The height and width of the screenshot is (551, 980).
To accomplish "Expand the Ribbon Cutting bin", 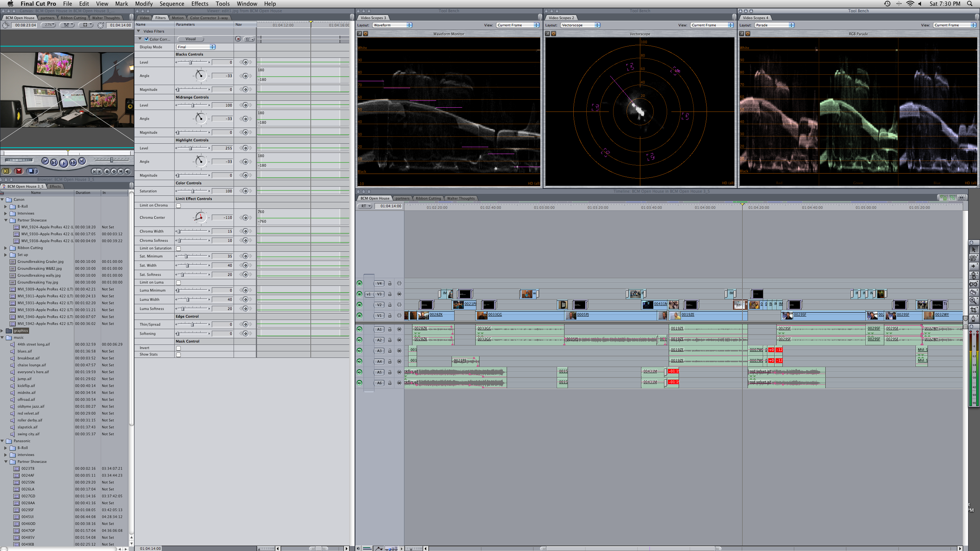I will (x=5, y=248).
